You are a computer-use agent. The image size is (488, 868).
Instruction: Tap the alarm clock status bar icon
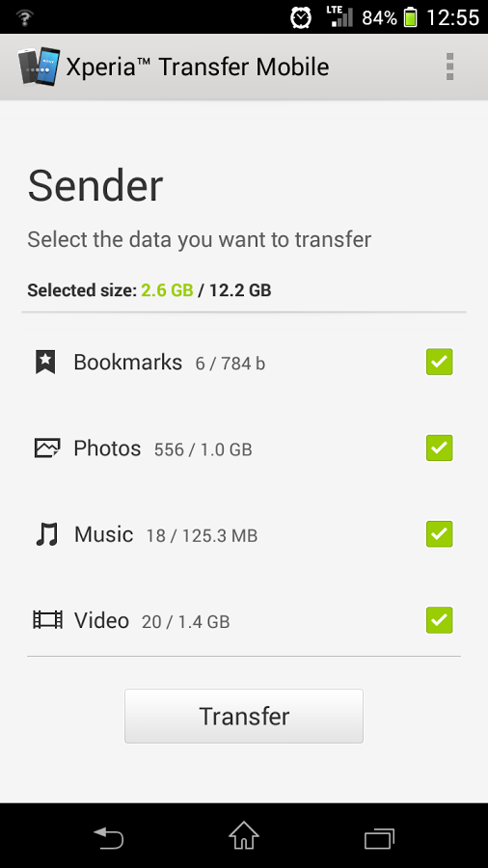point(301,17)
